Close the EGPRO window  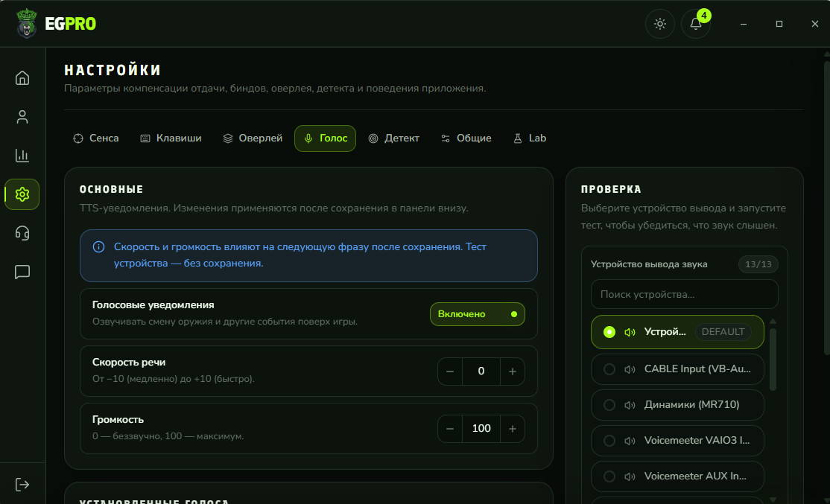coord(814,24)
